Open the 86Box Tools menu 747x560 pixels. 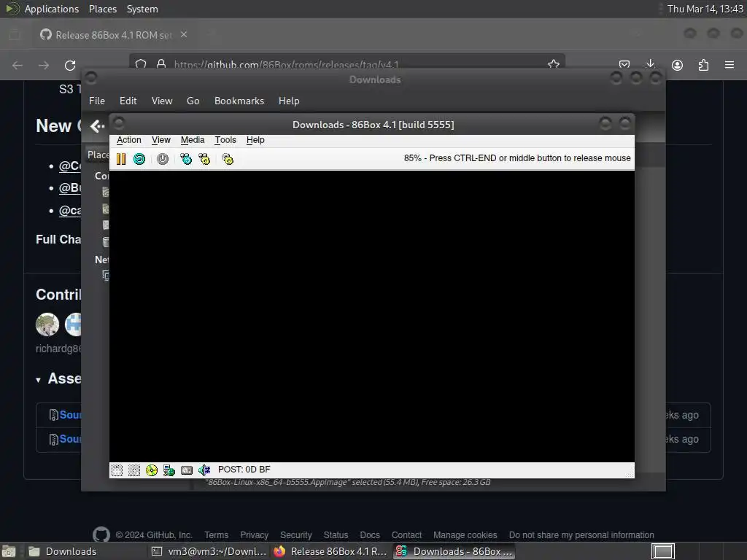tap(225, 140)
